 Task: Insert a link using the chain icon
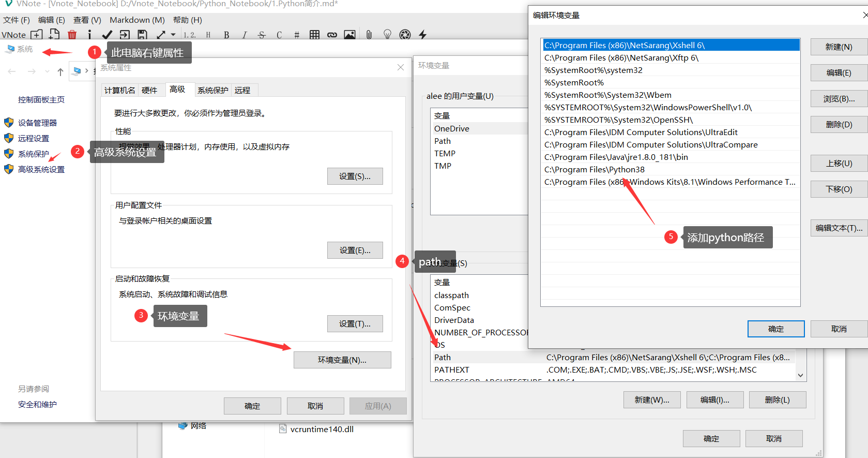click(332, 35)
